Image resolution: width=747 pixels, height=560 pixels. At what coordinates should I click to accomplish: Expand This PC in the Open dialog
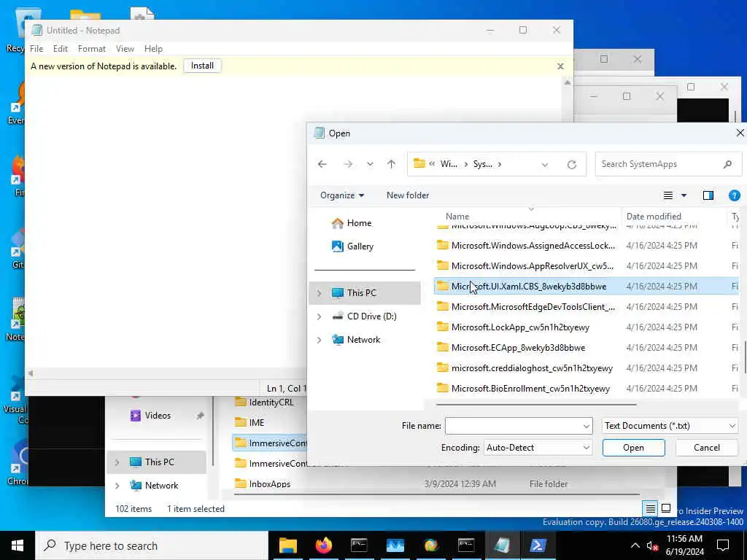(320, 293)
